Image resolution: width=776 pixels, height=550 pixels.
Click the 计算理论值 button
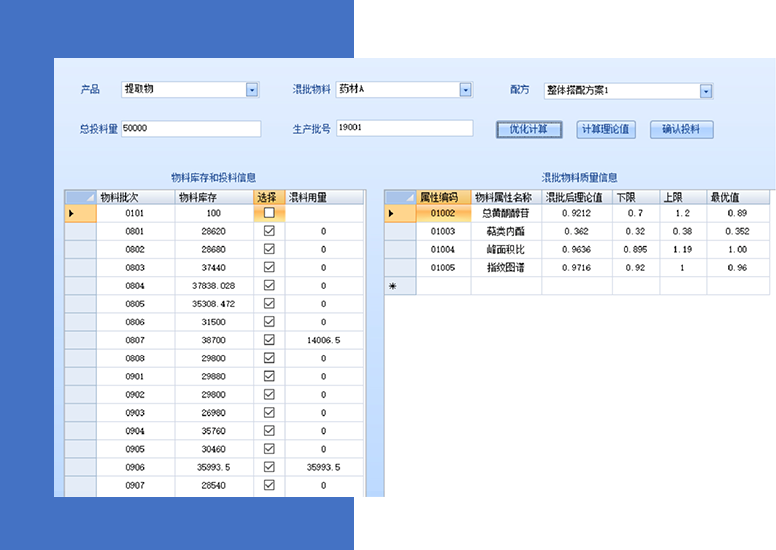605,130
